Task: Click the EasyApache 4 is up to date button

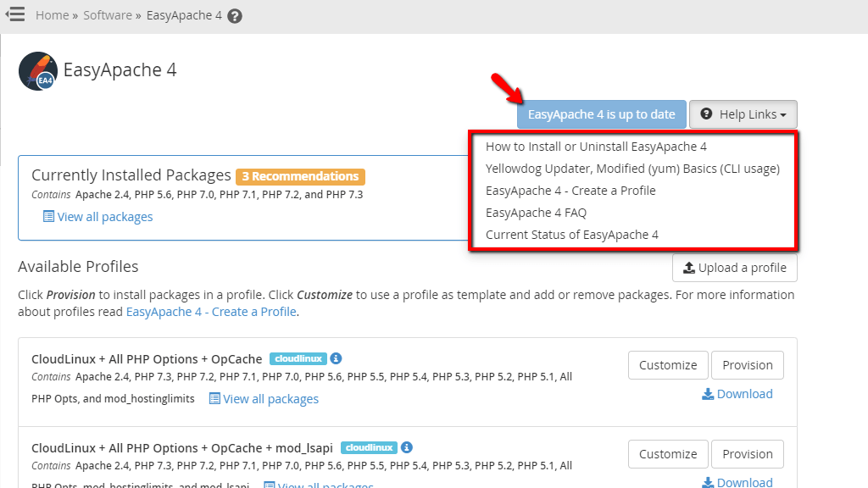Action: coord(602,114)
